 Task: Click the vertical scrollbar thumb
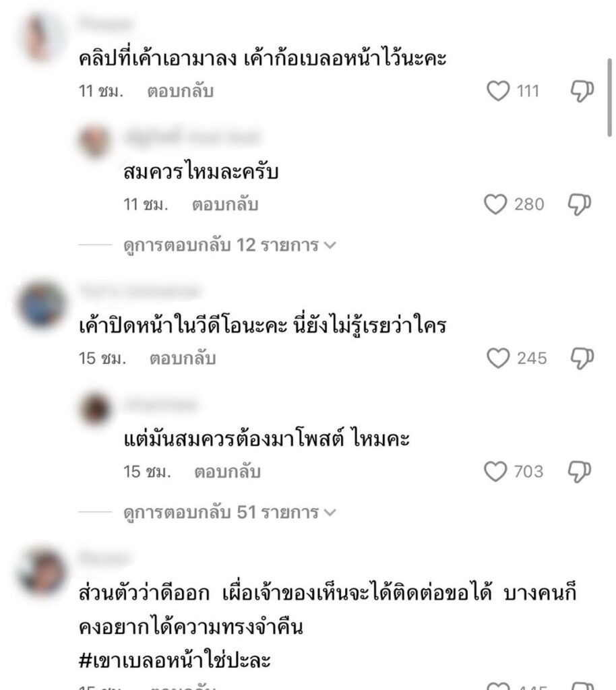point(610,98)
